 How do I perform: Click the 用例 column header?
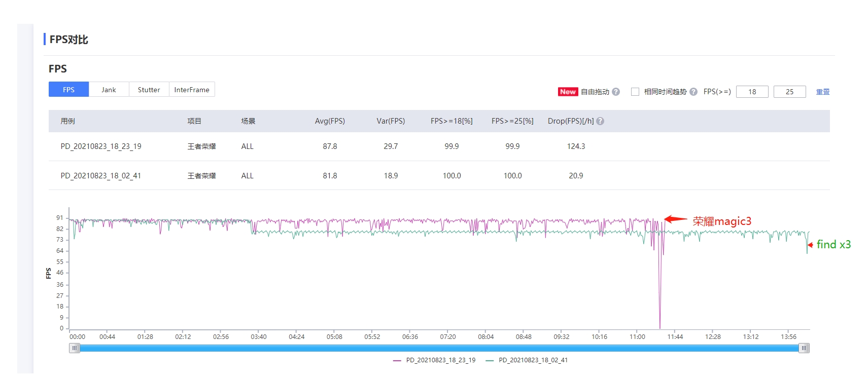pyautogui.click(x=67, y=121)
